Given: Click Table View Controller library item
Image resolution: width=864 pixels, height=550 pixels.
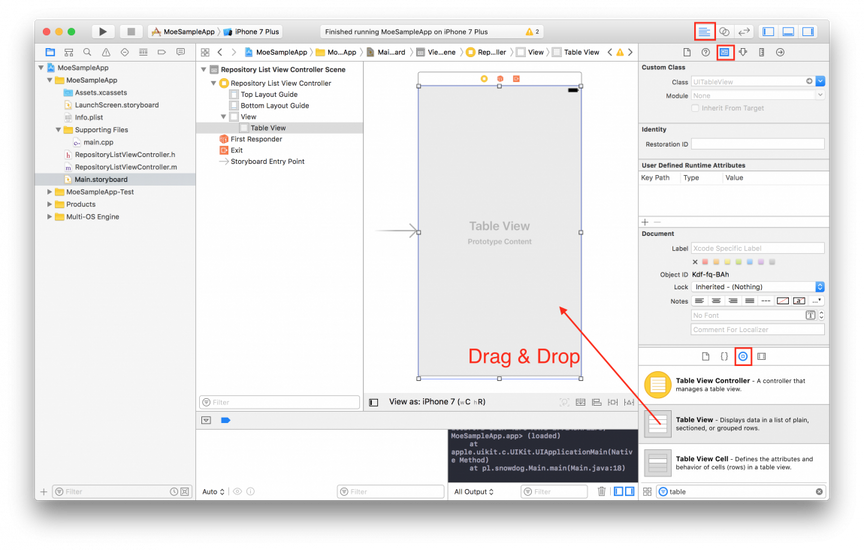Looking at the screenshot, I should click(x=734, y=385).
